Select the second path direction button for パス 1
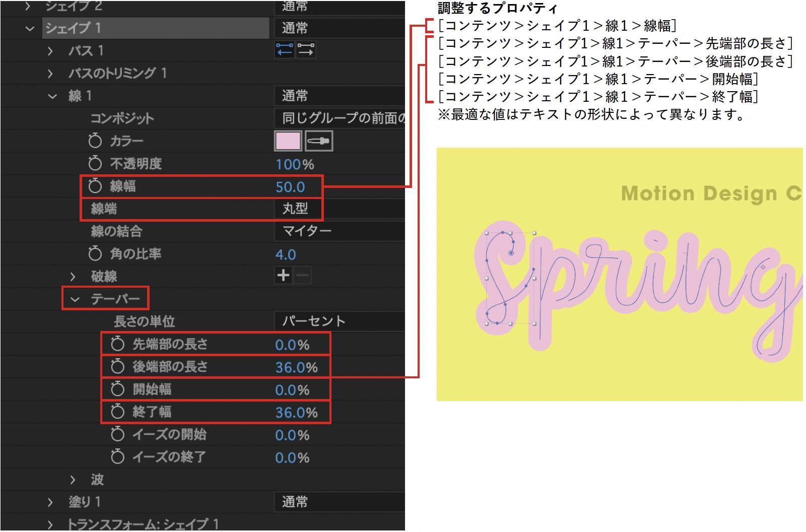 tap(306, 50)
